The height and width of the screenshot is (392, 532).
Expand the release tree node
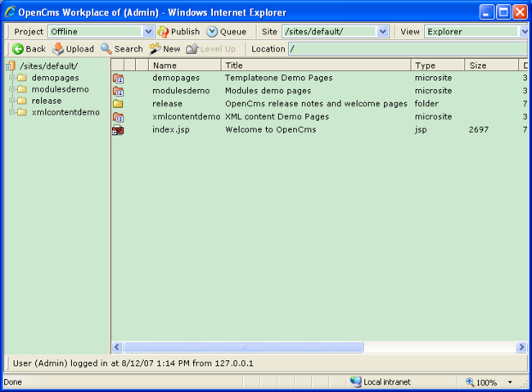(x=12, y=101)
